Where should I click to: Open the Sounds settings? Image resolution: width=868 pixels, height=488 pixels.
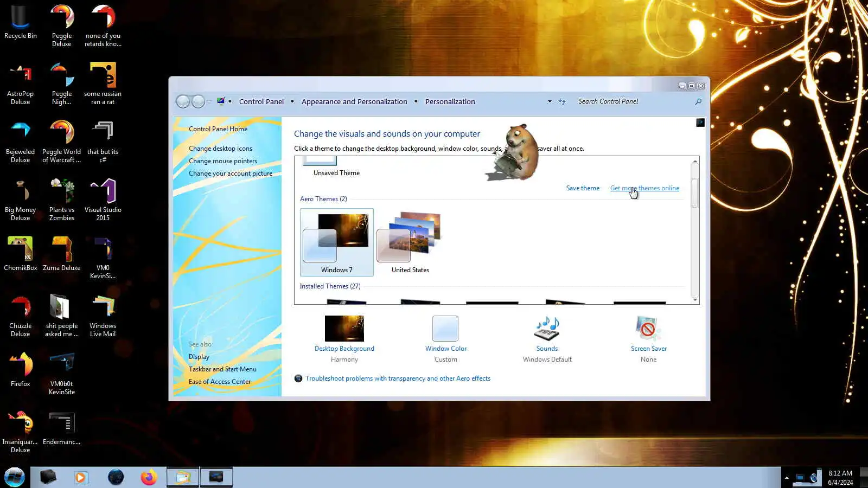(547, 339)
